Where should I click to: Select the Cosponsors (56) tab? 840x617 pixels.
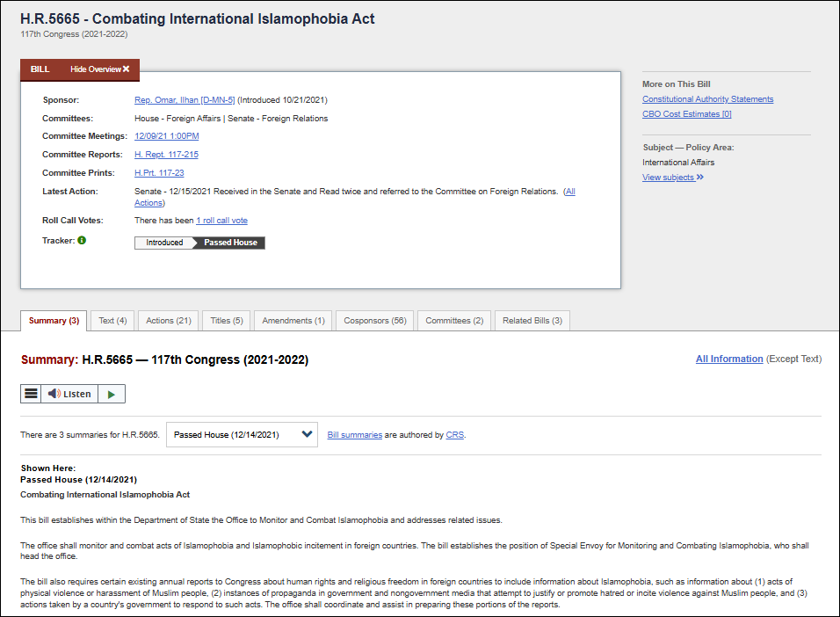pyautogui.click(x=374, y=321)
